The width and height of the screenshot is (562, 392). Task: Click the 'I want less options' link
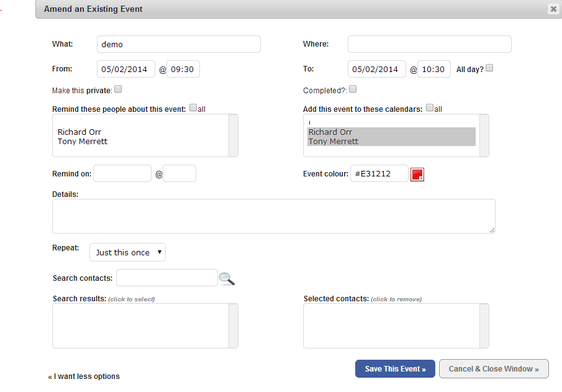point(84,376)
